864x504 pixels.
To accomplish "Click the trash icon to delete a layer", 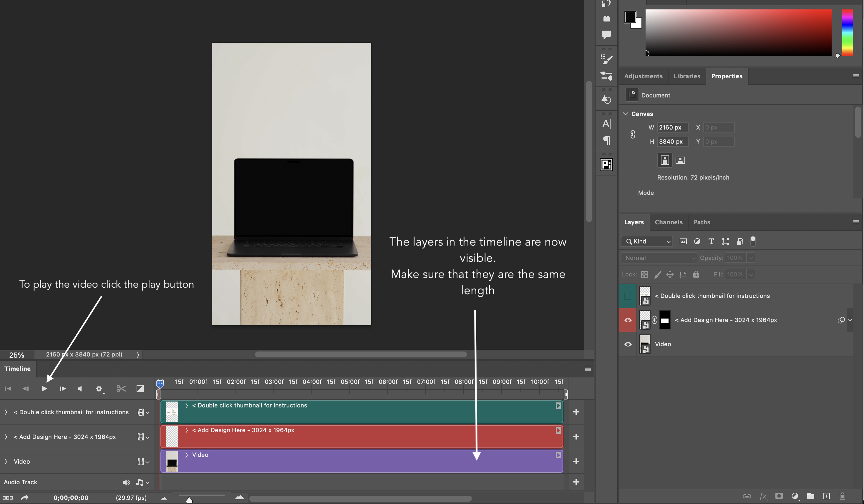I will [843, 496].
